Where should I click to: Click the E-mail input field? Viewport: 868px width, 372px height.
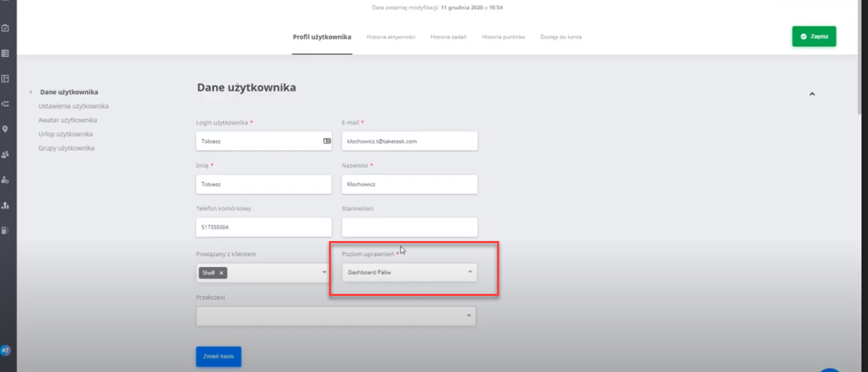point(409,141)
